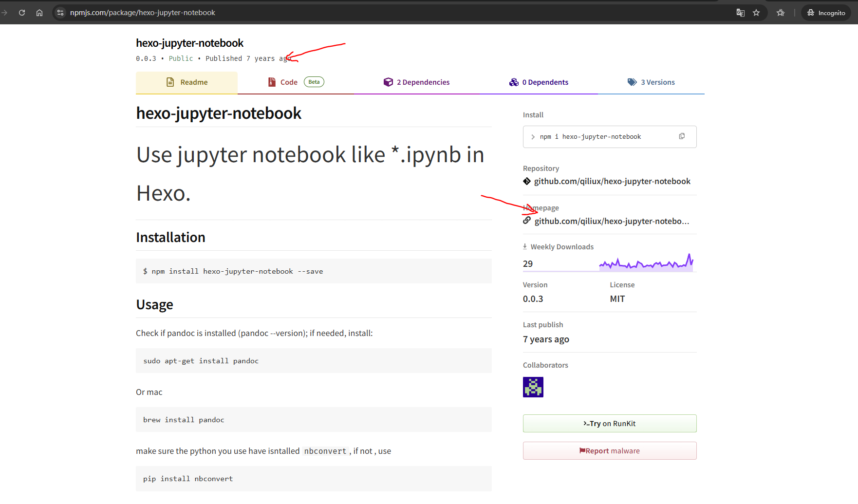This screenshot has height=504, width=858.
Task: Bookmark this page with star icon
Action: coord(756,13)
